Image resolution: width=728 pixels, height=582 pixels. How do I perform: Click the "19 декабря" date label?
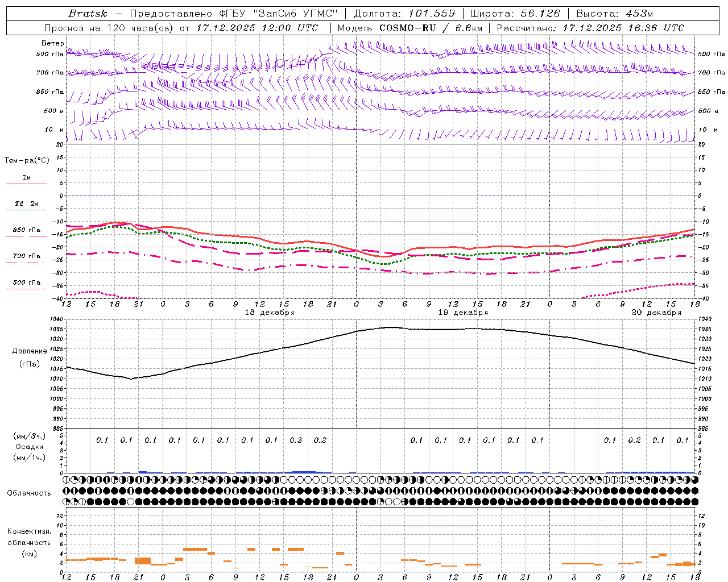point(463,313)
